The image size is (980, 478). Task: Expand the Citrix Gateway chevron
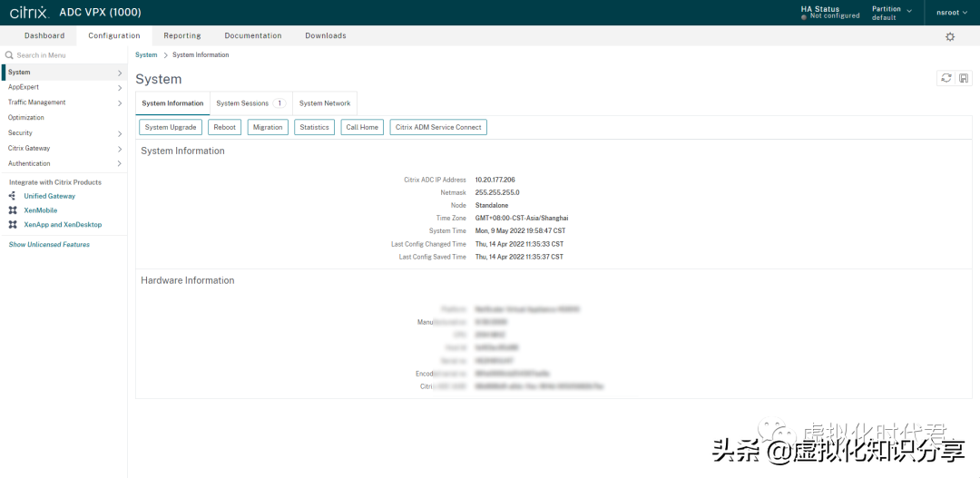tap(120, 149)
